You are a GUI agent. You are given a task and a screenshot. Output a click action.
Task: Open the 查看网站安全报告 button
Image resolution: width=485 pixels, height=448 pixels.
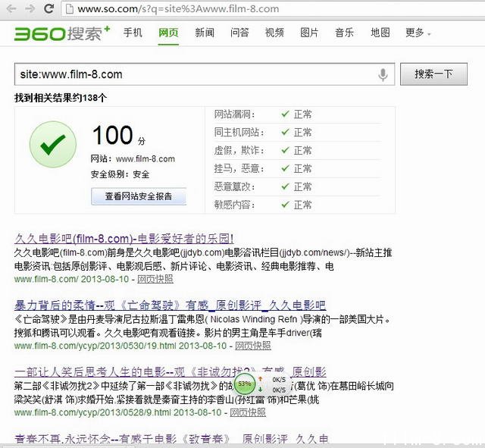pyautogui.click(x=139, y=196)
